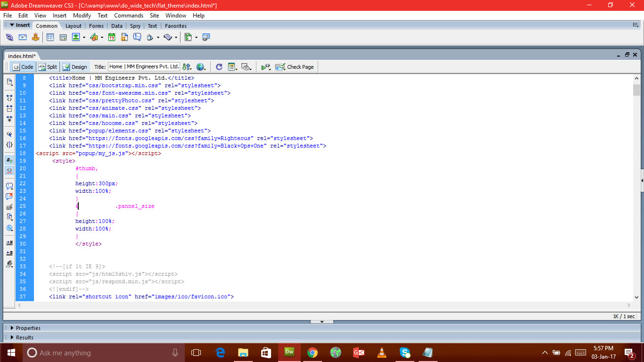644x362 pixels.
Task: Open File Management dropdown
Action: pyautogui.click(x=187, y=67)
